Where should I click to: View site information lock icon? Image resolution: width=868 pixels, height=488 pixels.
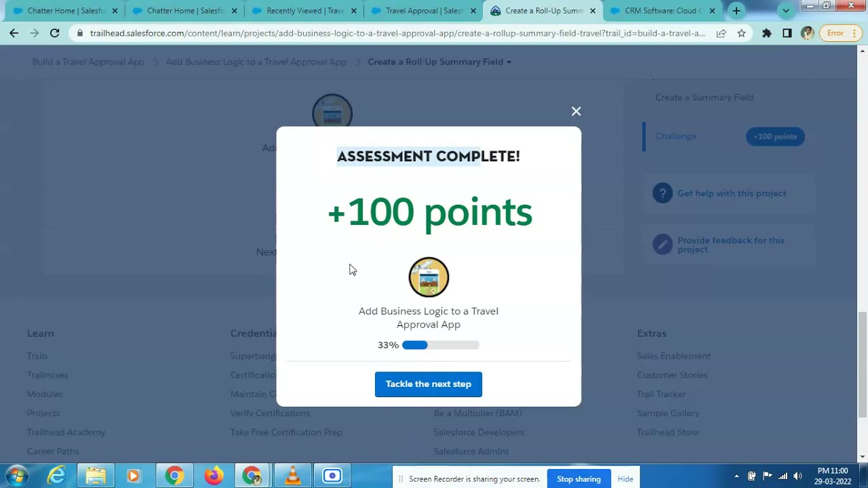80,33
